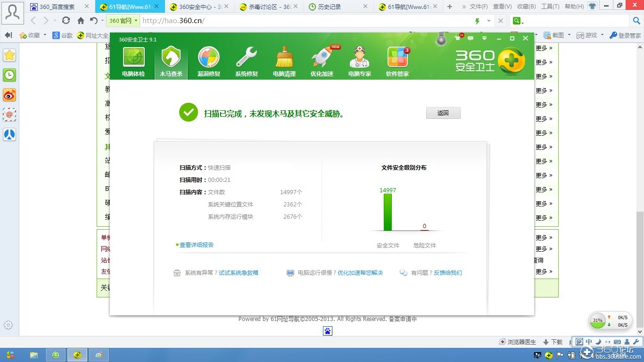Show hidden toolbar items with the » chevron
This screenshot has width=644, height=362.
(x=464, y=7)
